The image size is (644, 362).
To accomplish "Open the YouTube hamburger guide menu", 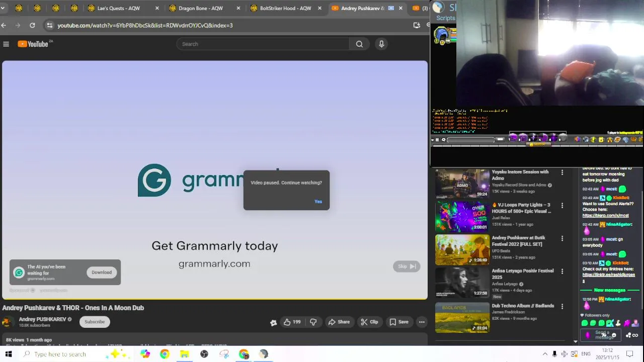I will (6, 44).
